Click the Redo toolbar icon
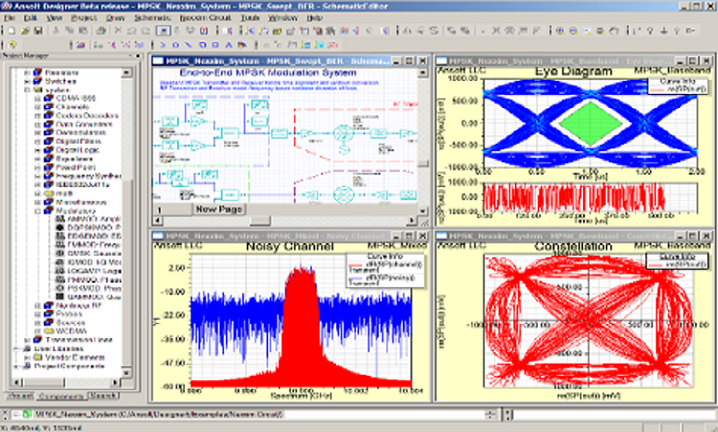Screen dimensions: 718x432 point(145,31)
